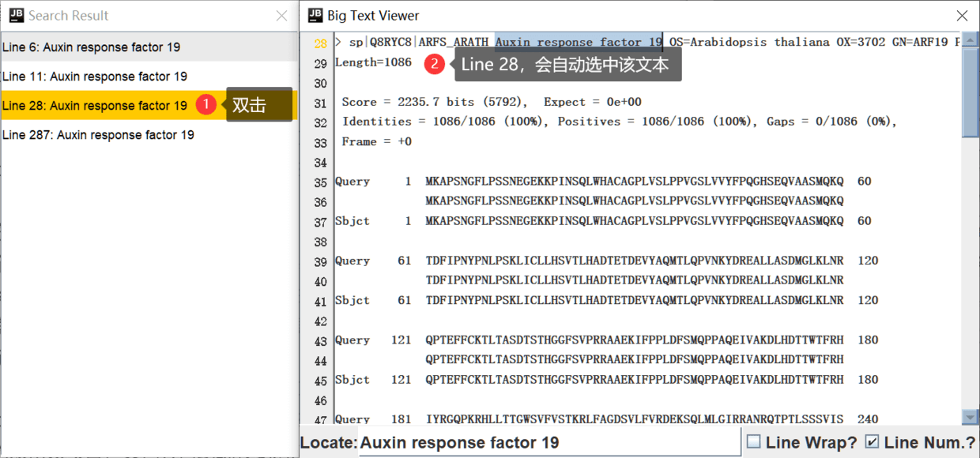
Task: Click the Query 1 sequence on line 35
Action: (634, 182)
